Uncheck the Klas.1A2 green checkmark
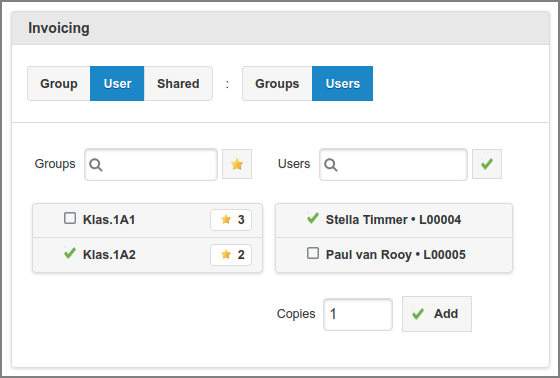 tap(70, 253)
